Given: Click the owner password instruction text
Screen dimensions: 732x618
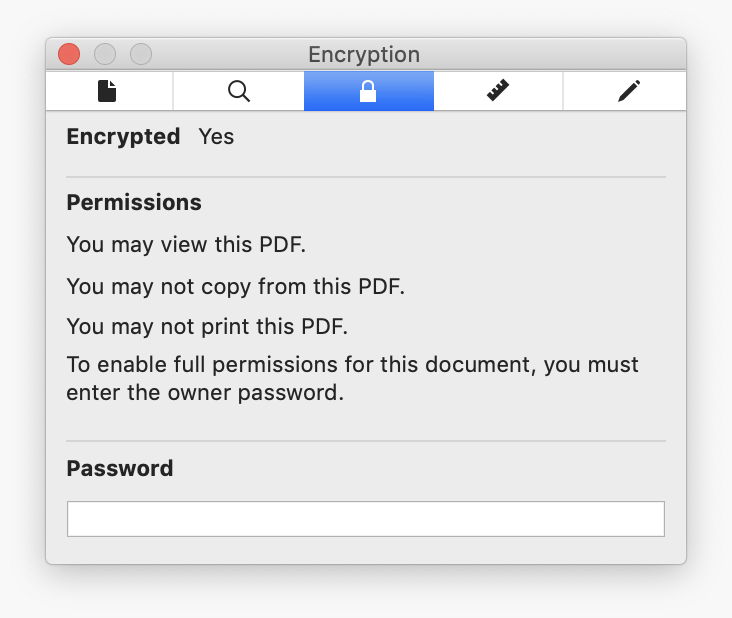Looking at the screenshot, I should 352,378.
